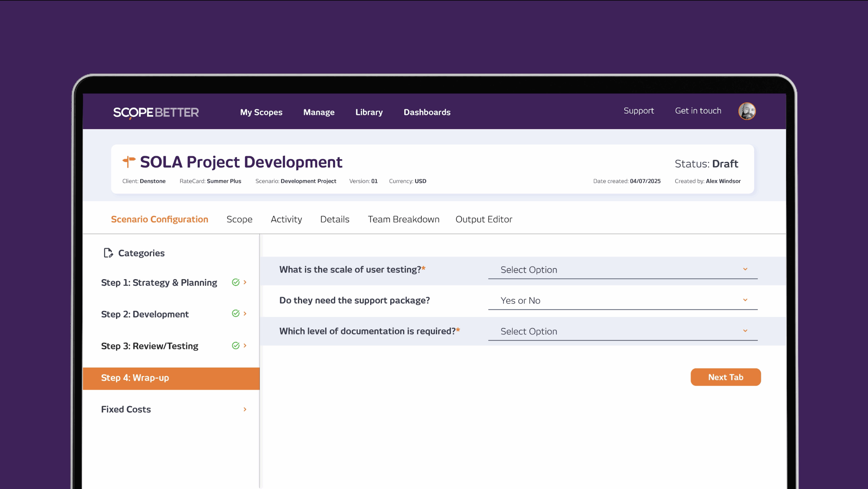Image resolution: width=868 pixels, height=489 pixels.
Task: Click the Categories edit document icon
Action: click(108, 253)
